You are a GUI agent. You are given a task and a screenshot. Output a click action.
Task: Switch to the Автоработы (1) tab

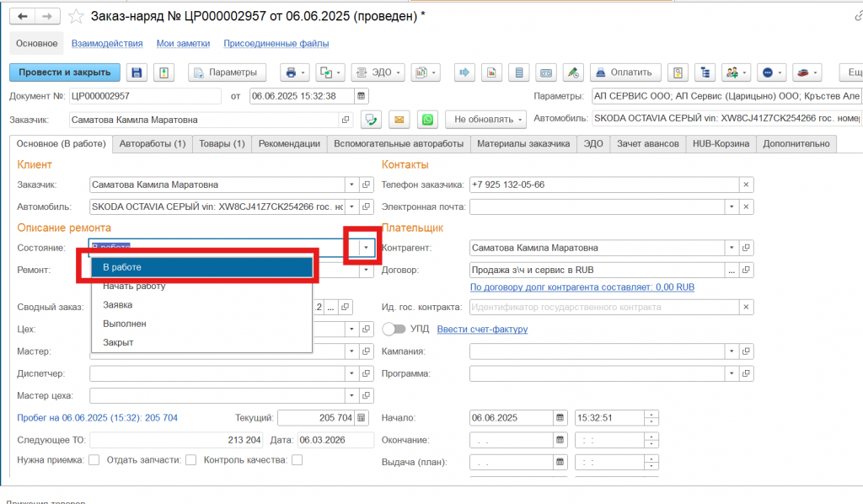[153, 144]
